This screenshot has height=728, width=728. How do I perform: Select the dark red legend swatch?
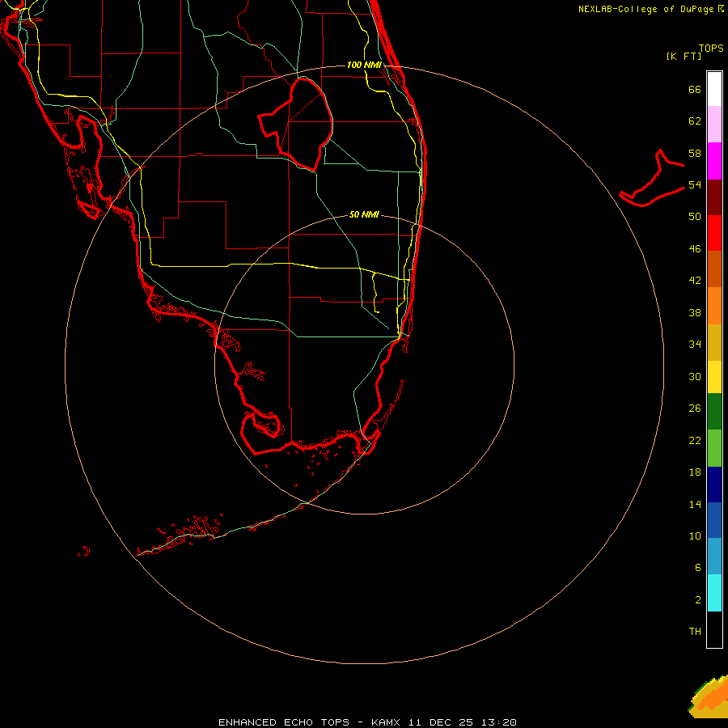(714, 197)
